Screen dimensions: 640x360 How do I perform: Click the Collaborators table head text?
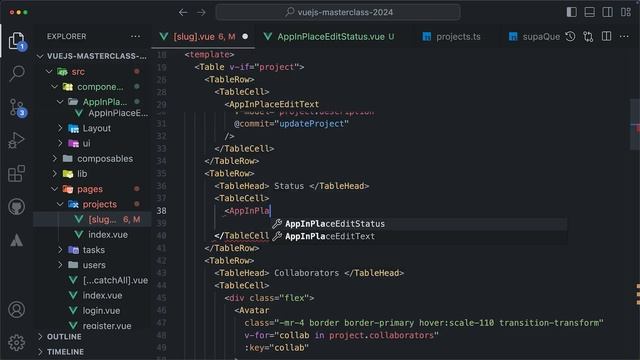pyautogui.click(x=306, y=273)
